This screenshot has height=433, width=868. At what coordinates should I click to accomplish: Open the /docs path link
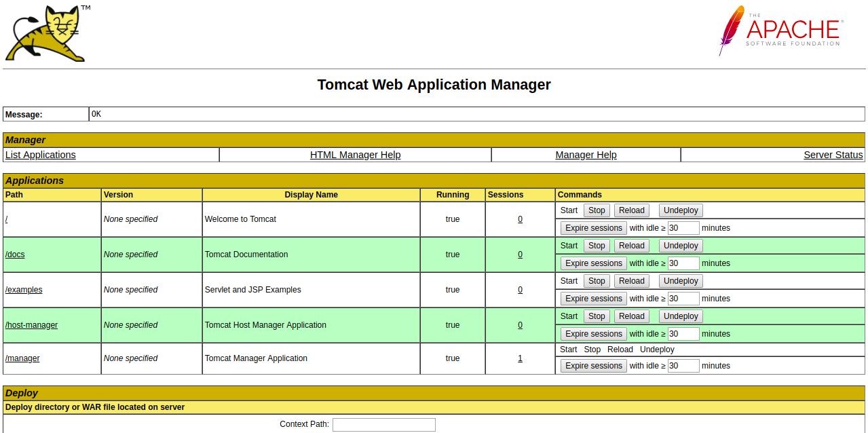pyautogui.click(x=15, y=255)
